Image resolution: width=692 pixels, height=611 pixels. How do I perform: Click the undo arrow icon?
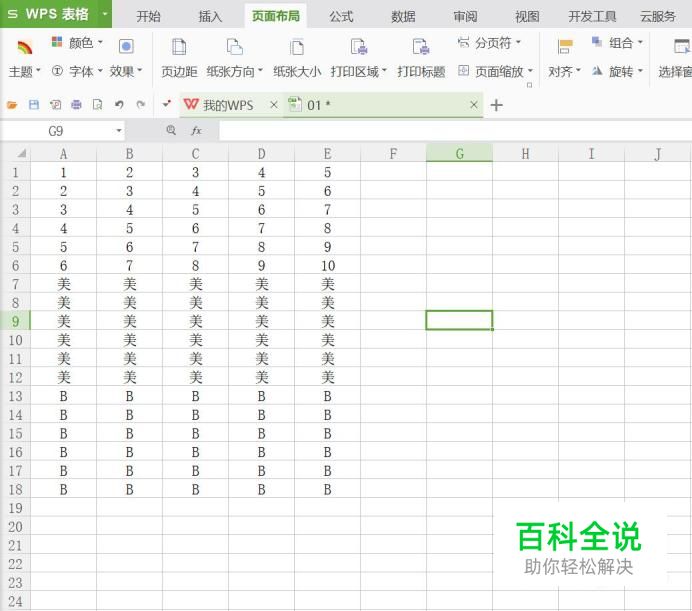[x=119, y=105]
